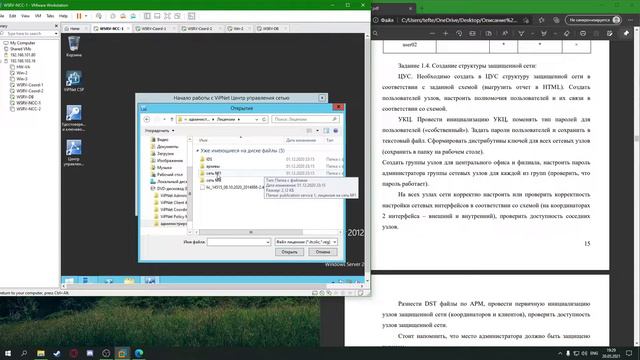Click the snapshot manager toolbar icon
This screenshot has width=640, height=360.
133,16
